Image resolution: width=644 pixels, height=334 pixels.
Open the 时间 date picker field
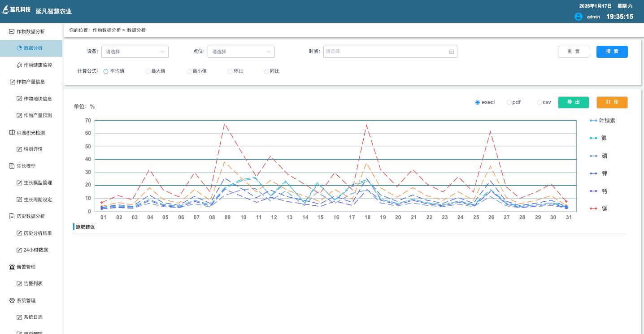386,52
